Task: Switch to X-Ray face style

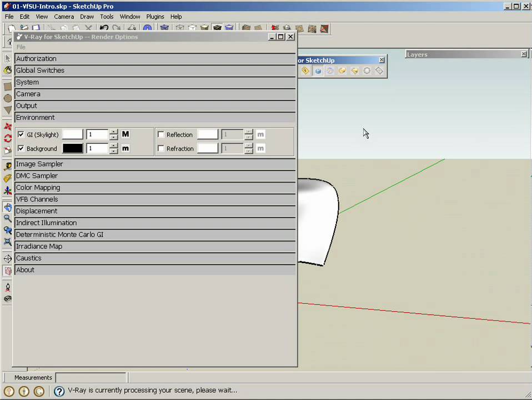Action: click(164, 28)
